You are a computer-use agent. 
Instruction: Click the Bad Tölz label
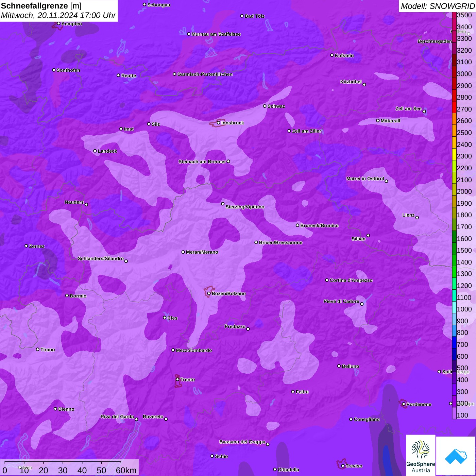point(254,16)
